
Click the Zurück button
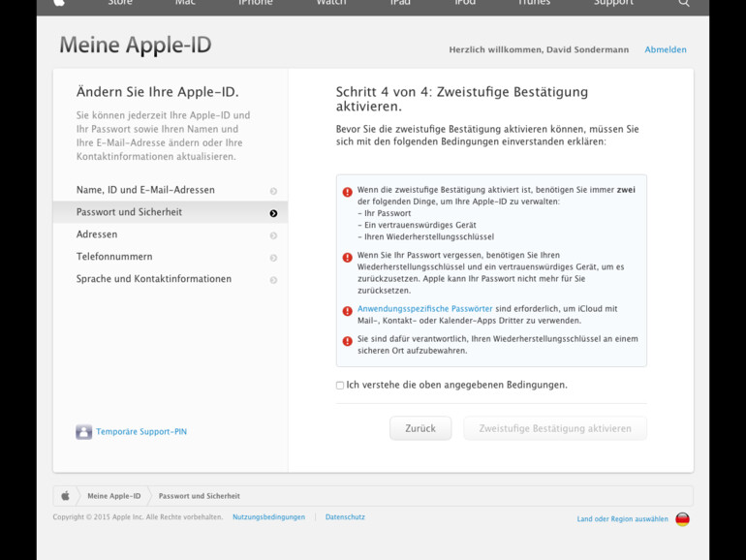pyautogui.click(x=420, y=428)
